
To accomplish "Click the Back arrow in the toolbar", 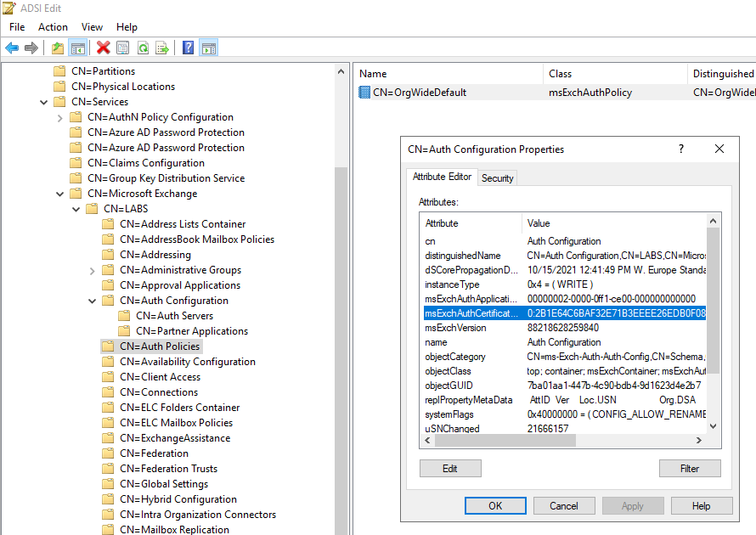I will [x=12, y=48].
